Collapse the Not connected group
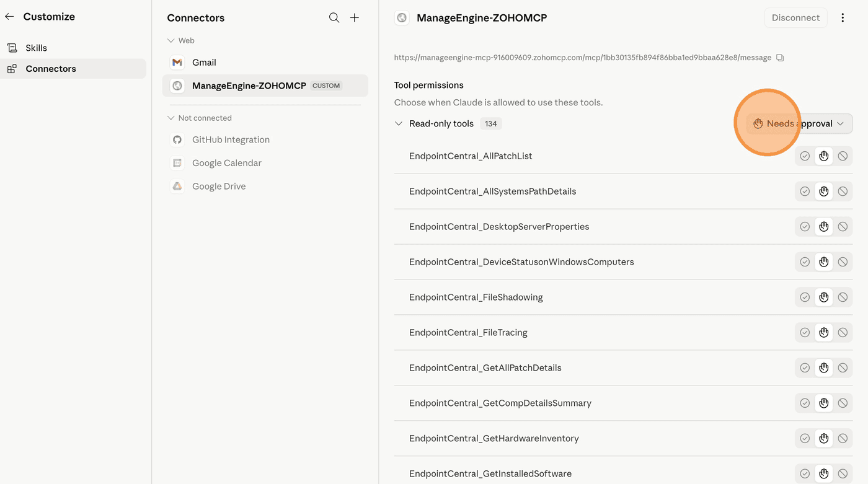The width and height of the screenshot is (868, 484). pos(170,118)
